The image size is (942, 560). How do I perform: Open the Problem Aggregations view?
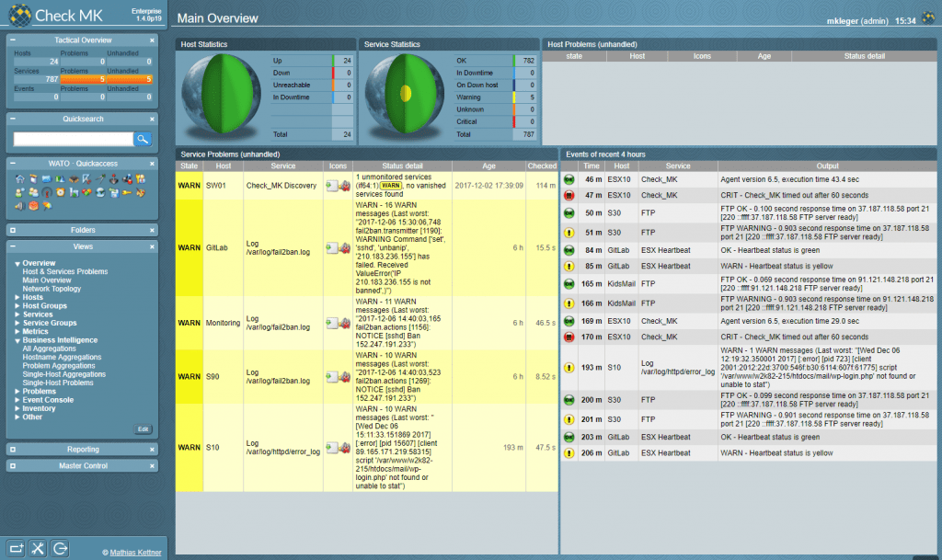(59, 366)
